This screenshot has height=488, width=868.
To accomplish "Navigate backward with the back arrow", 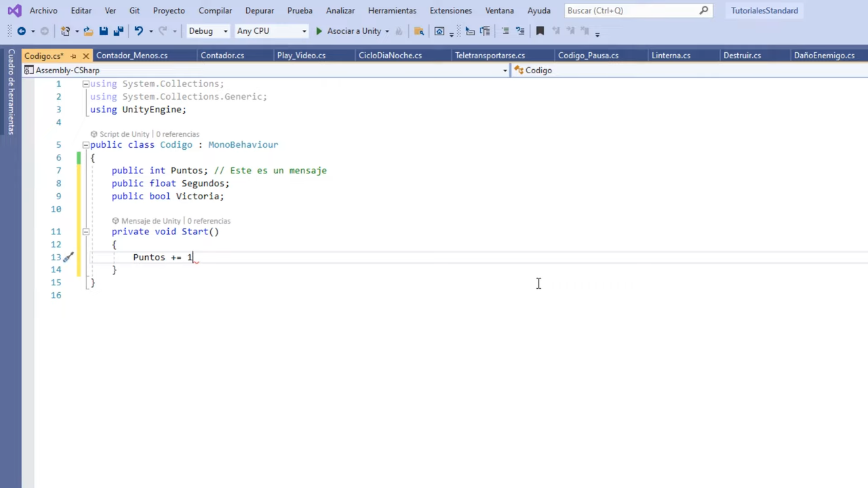I will (22, 31).
